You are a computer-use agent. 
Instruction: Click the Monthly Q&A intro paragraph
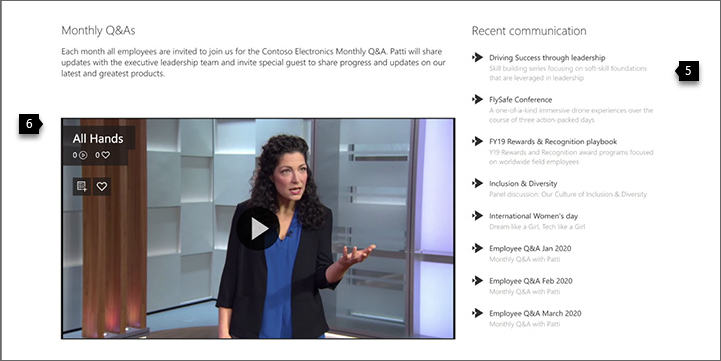point(253,63)
